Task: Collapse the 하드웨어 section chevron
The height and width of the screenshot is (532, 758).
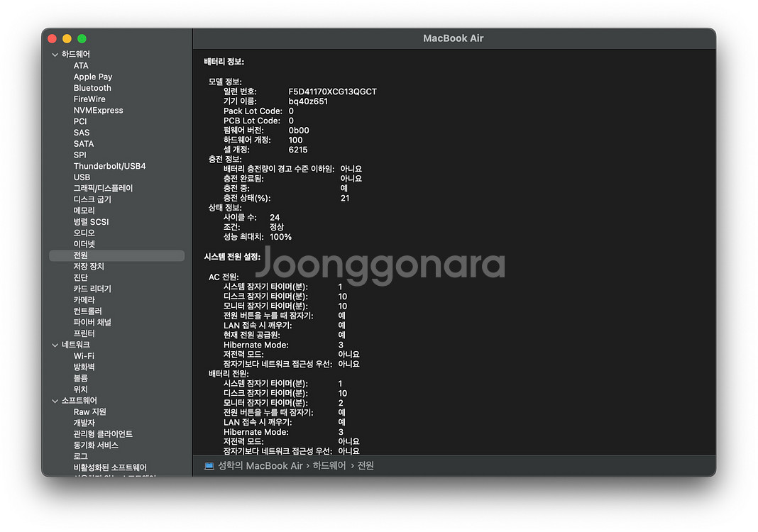Action: coord(55,55)
